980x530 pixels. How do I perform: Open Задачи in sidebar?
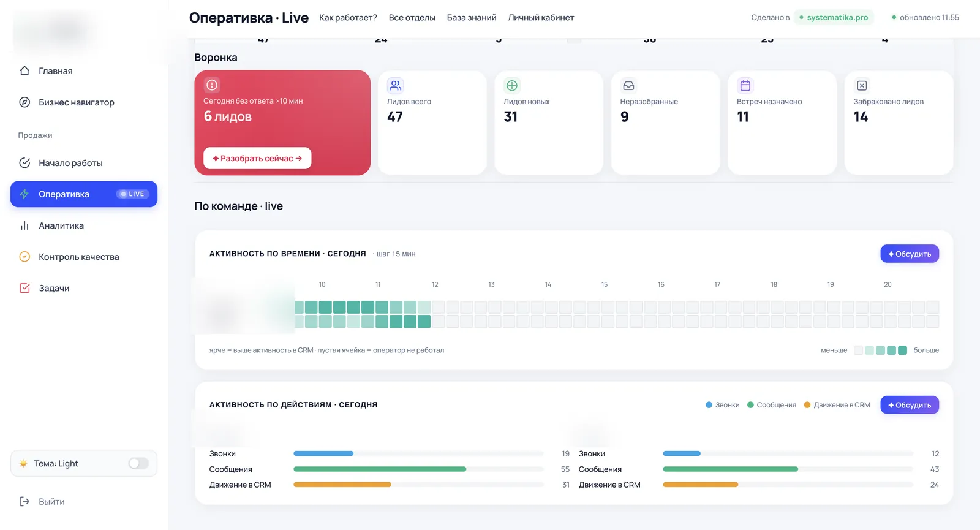pyautogui.click(x=84, y=288)
